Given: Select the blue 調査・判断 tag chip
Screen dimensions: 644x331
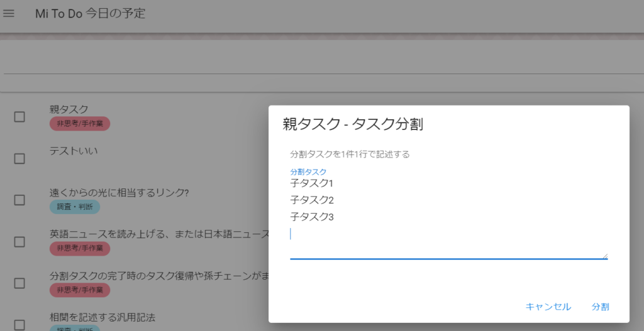Looking at the screenshot, I should coord(74,207).
